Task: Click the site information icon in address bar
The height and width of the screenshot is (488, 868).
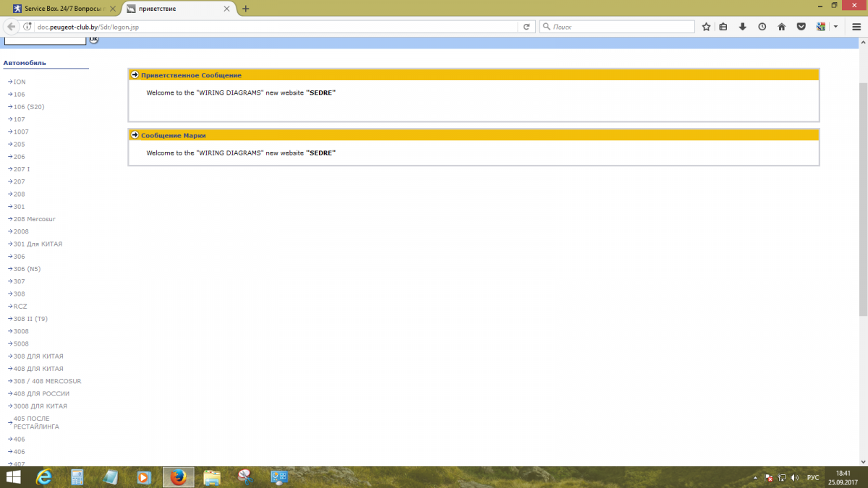Action: click(28, 27)
